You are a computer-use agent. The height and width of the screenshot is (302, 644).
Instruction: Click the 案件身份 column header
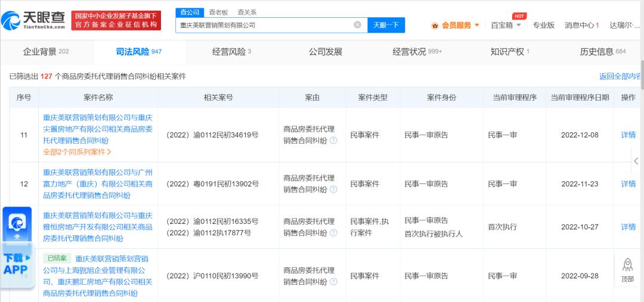[x=441, y=97]
